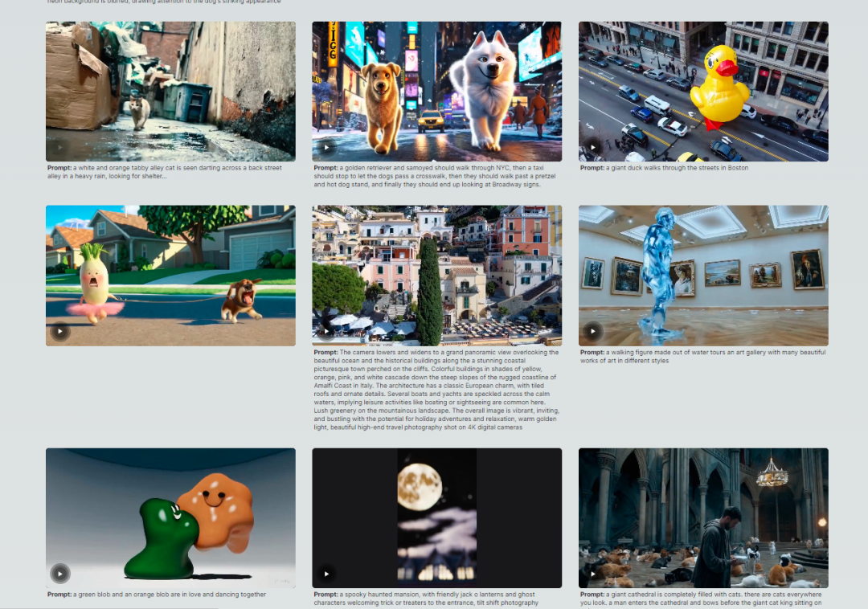
Task: Open the tabby alley cat thumbnail
Action: pyautogui.click(x=170, y=92)
